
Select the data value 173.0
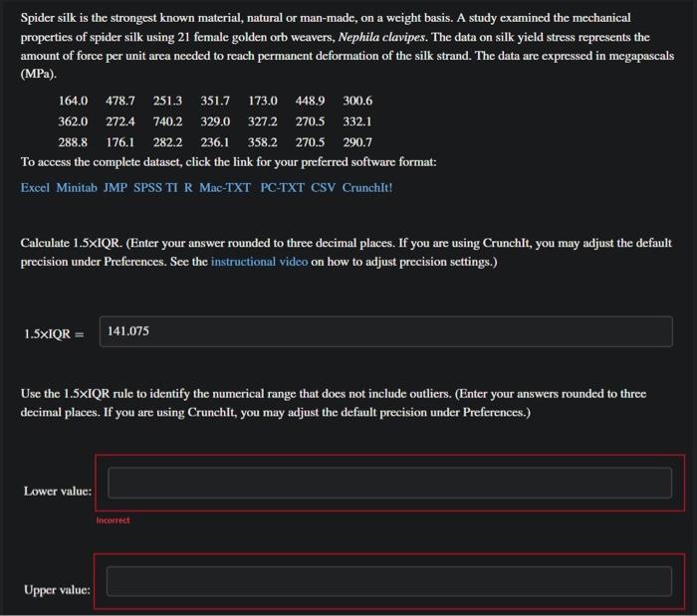pyautogui.click(x=263, y=101)
